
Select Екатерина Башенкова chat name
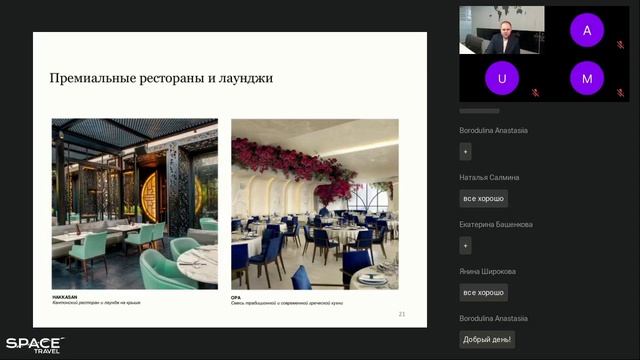click(x=496, y=224)
